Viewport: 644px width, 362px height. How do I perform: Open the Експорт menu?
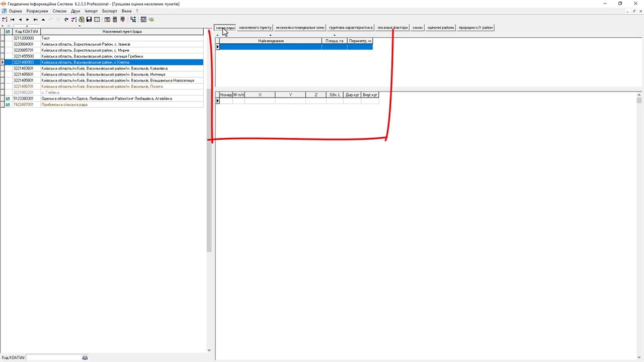pos(110,11)
